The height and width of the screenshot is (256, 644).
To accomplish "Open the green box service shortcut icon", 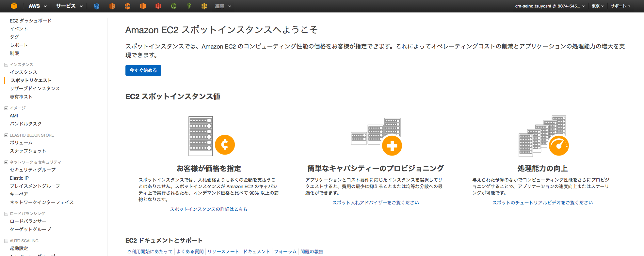I will click(x=173, y=6).
